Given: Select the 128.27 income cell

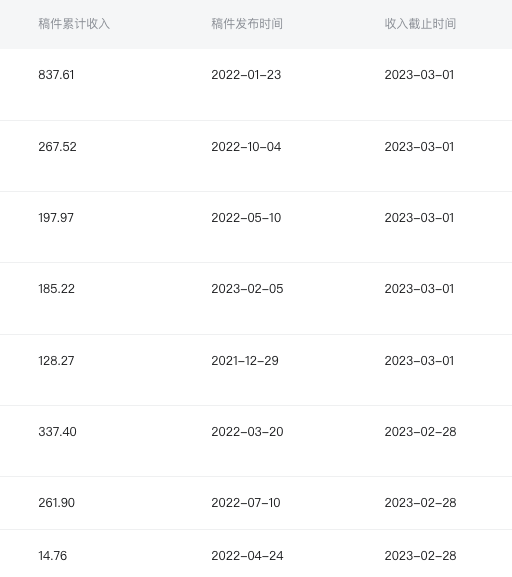Looking at the screenshot, I should pyautogui.click(x=56, y=361).
